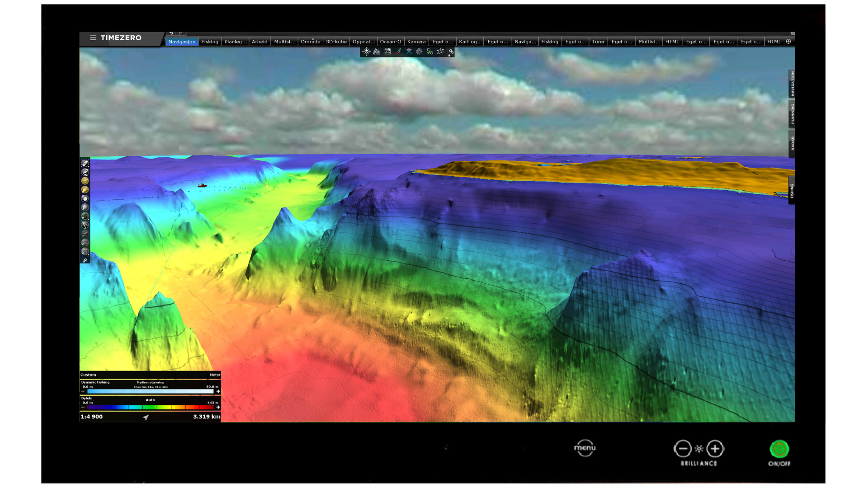Click the 1:4 900 scale value
868x488 pixels.
click(x=92, y=417)
